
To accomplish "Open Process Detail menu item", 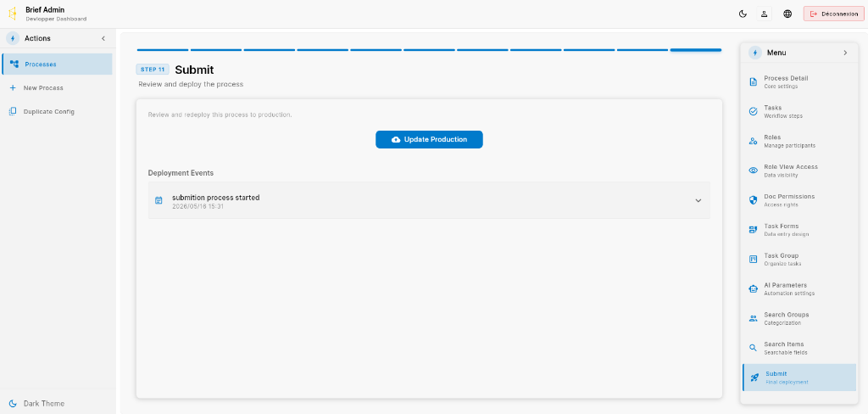I will [x=799, y=82].
